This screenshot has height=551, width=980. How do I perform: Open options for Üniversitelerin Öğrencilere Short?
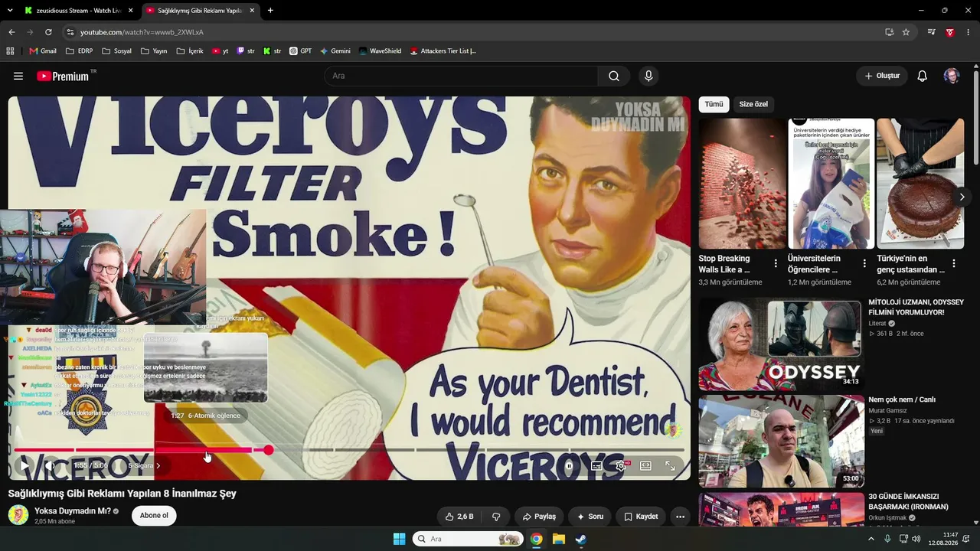(x=864, y=263)
